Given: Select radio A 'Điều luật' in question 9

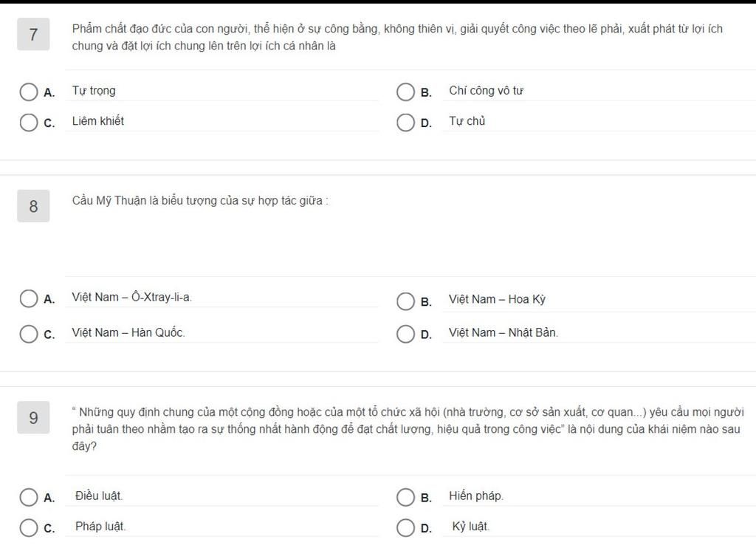Looking at the screenshot, I should (29, 497).
